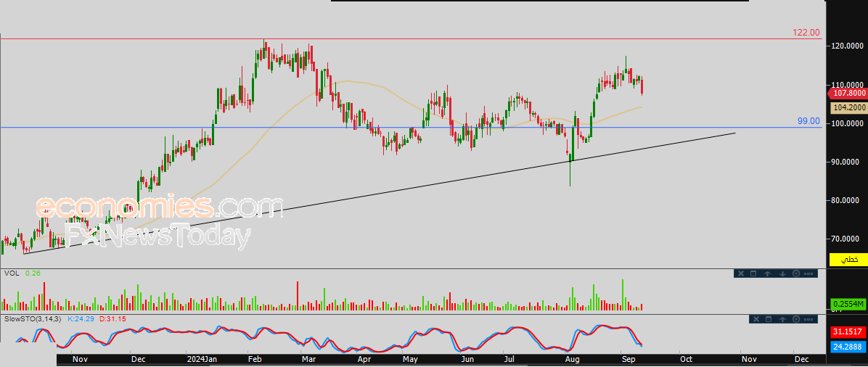Move the VOL panel down
Viewport: 868px width, 367px height.
click(782, 273)
